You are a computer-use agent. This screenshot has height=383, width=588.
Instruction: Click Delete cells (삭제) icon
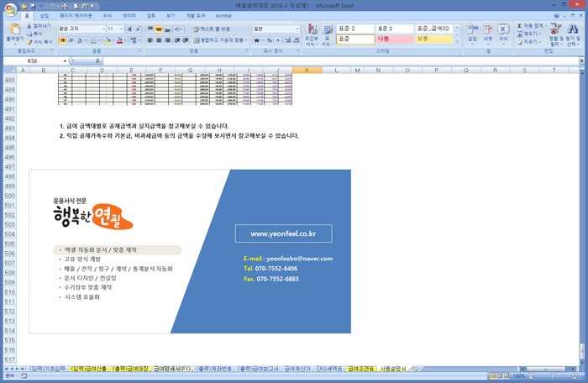tap(487, 33)
